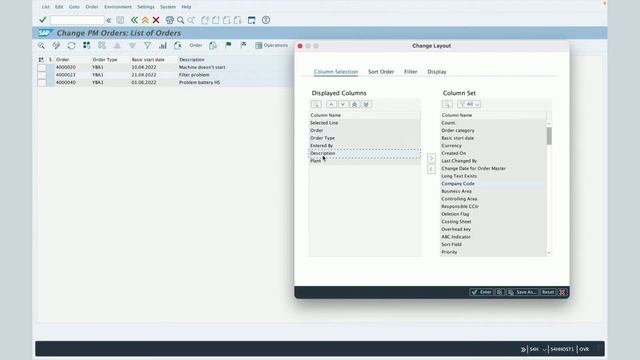
Task: Click the orange Exit up-arrows icon
Action: click(145, 20)
